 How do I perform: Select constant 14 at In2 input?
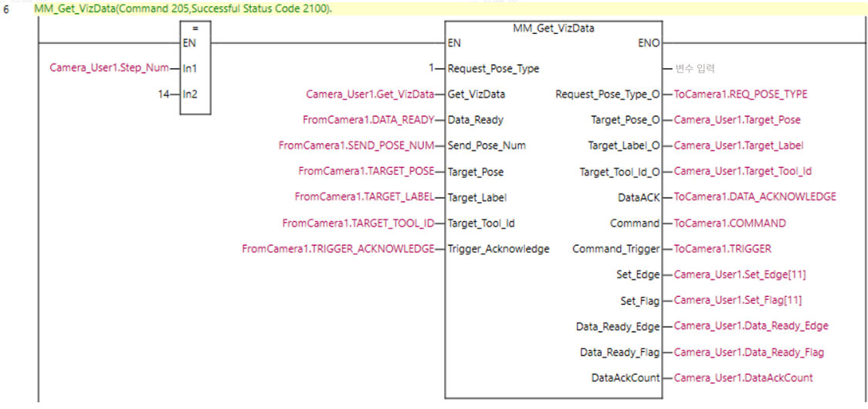point(164,94)
